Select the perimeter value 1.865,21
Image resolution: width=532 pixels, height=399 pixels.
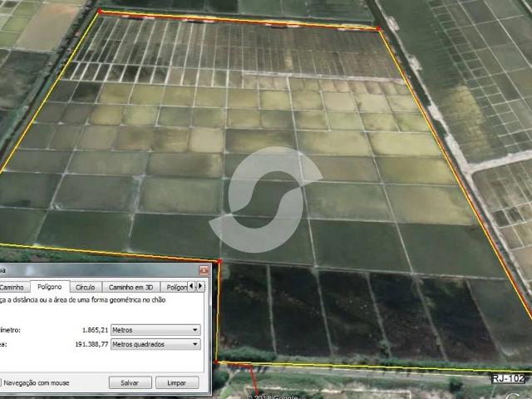coord(95,330)
